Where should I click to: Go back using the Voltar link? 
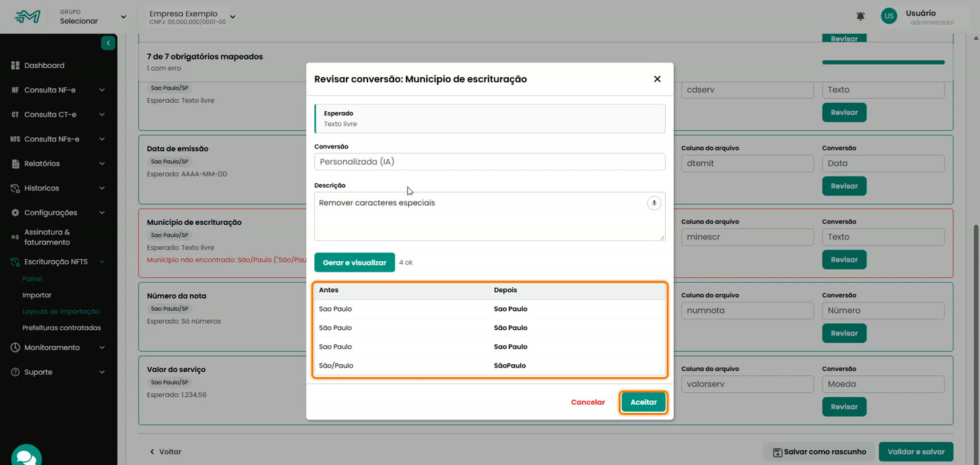point(166,452)
